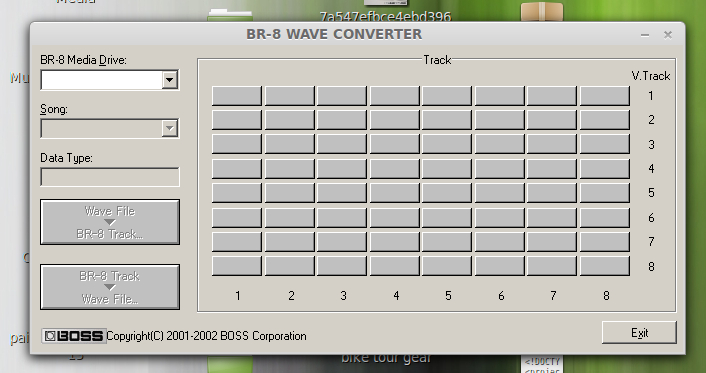Select track 3, V.Track 4 cell

[x=342, y=169]
